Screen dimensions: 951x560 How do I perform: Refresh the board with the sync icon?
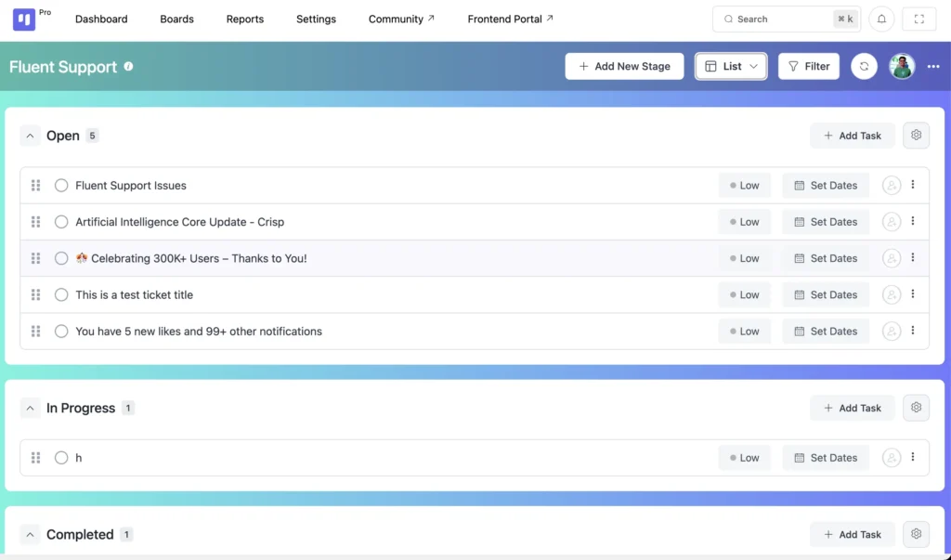click(x=864, y=66)
